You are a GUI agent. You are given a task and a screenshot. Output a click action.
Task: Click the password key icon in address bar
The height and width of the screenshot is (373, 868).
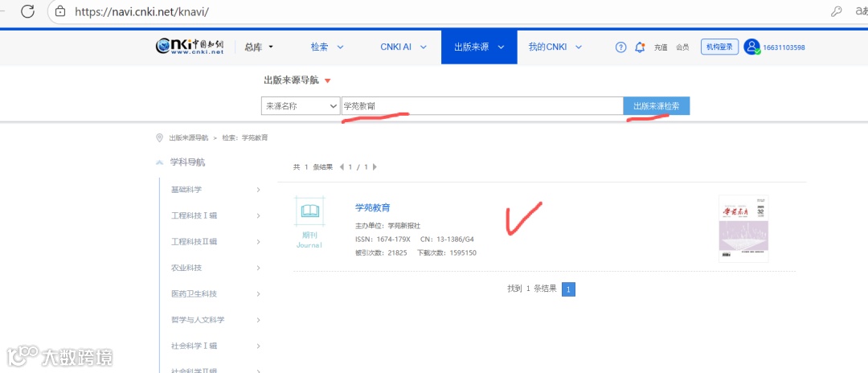837,11
